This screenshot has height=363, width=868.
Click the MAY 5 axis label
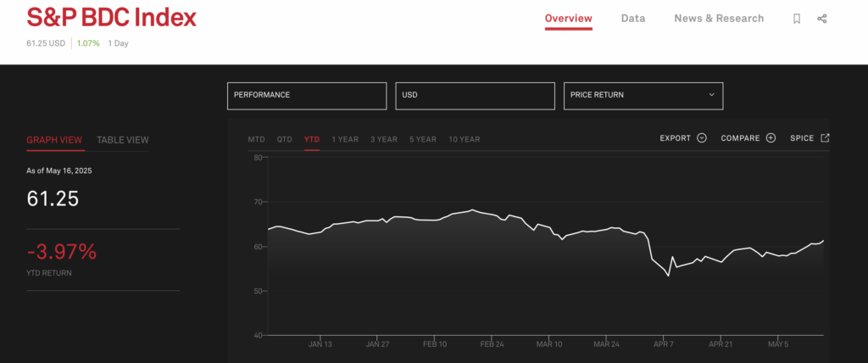[x=778, y=344]
